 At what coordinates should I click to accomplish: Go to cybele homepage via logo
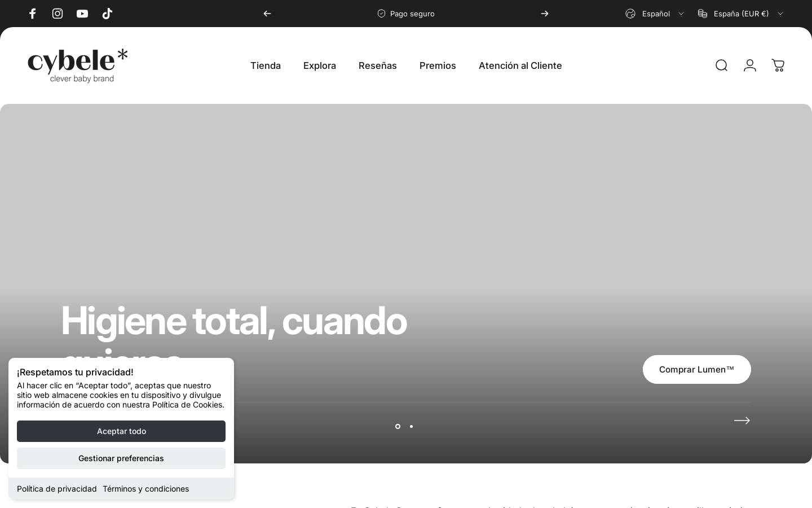(x=78, y=65)
